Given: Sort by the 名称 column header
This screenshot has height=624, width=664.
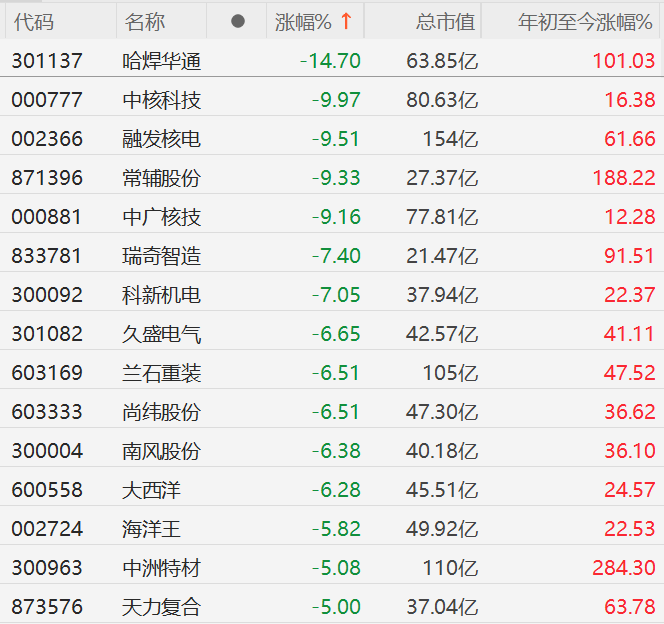Looking at the screenshot, I should click(x=145, y=22).
